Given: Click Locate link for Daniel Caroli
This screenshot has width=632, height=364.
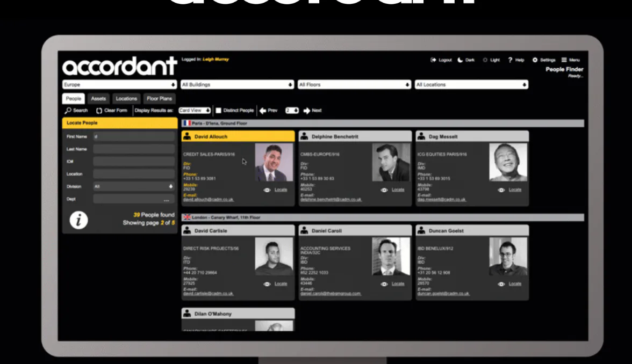Looking at the screenshot, I should click(398, 284).
